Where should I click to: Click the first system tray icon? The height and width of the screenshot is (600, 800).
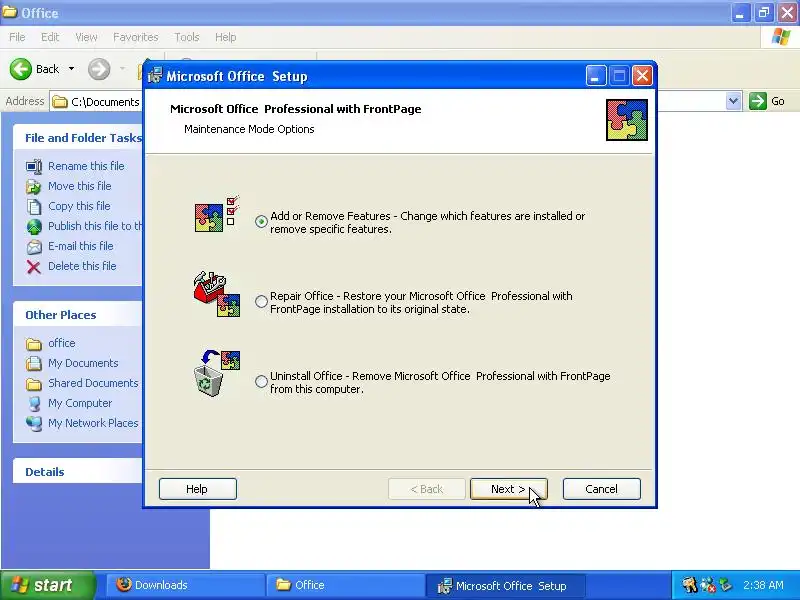pos(689,585)
